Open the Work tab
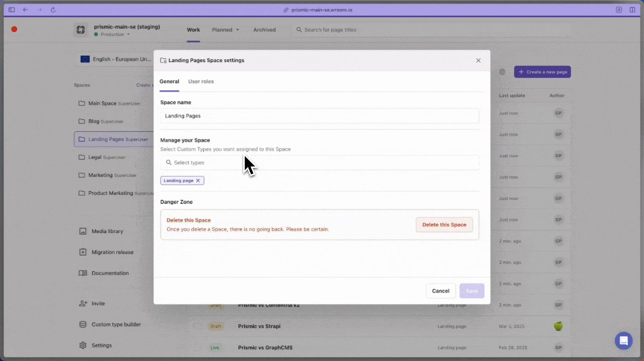 194,30
